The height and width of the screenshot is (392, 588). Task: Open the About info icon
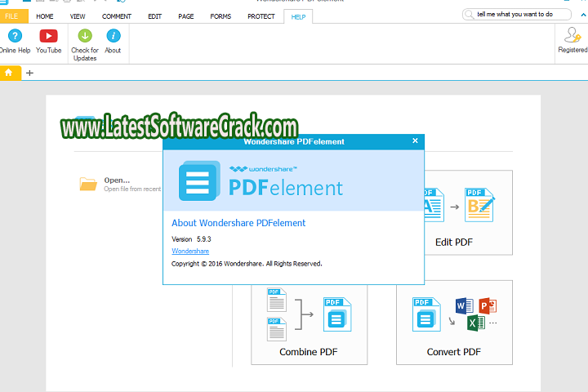pos(113,37)
